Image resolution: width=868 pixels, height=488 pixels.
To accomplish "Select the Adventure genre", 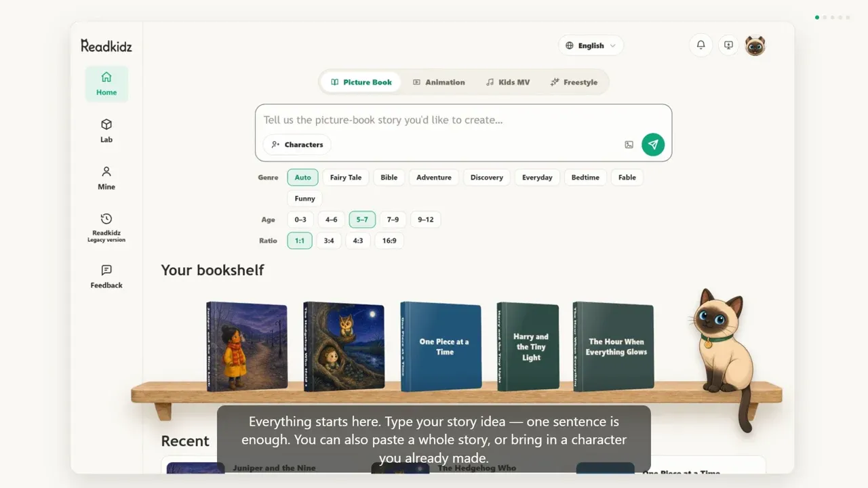I will click(x=434, y=178).
